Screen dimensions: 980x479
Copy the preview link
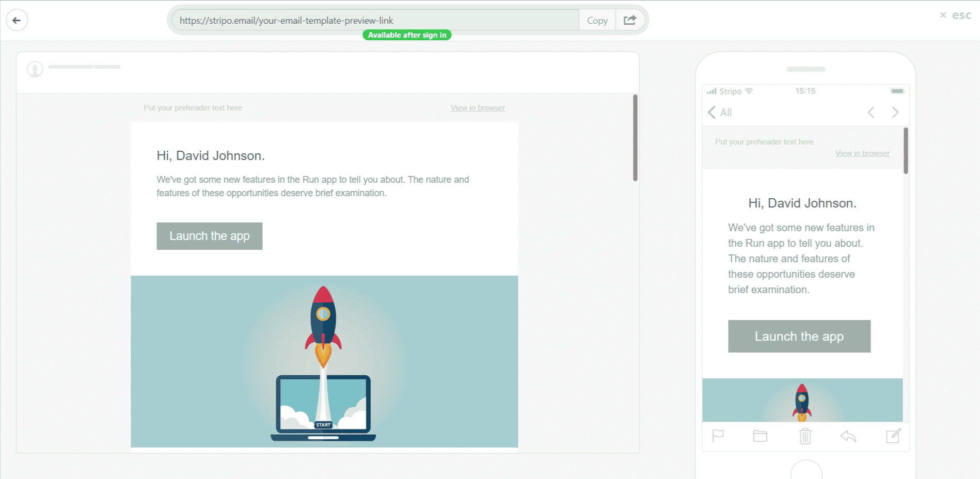coord(597,20)
